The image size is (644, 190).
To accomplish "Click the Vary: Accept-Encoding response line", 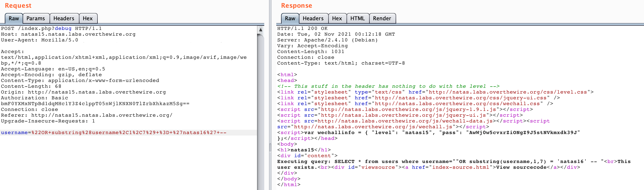I will pyautogui.click(x=313, y=46).
